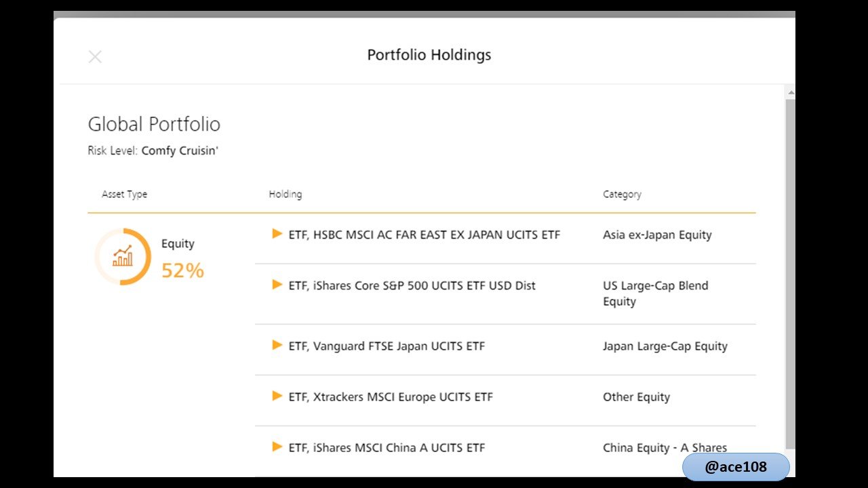Select the Category column header

tap(622, 195)
